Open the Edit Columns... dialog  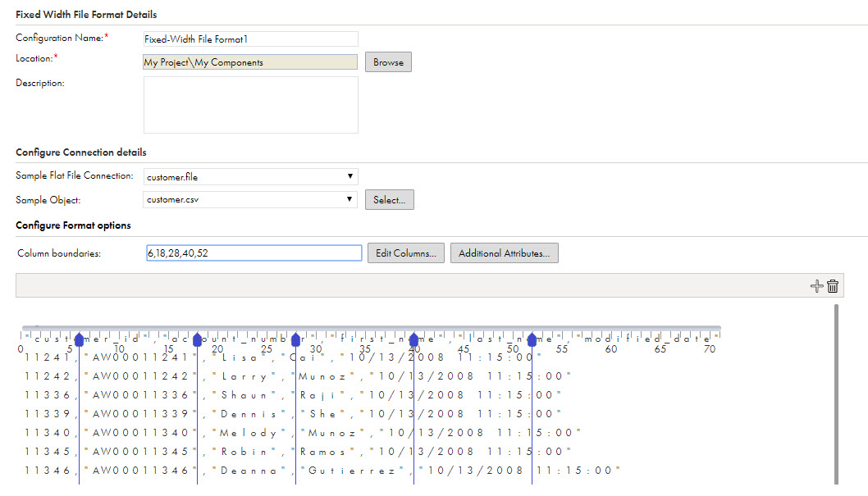click(406, 253)
